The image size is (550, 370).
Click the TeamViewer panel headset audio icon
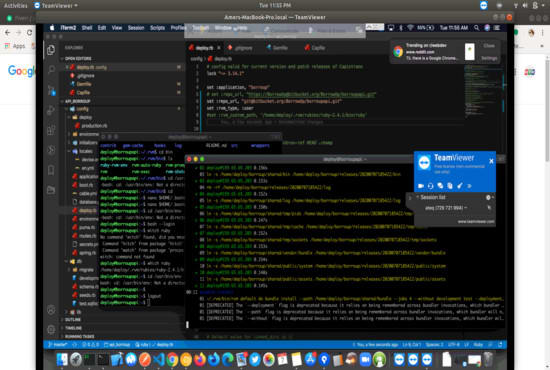(430, 186)
